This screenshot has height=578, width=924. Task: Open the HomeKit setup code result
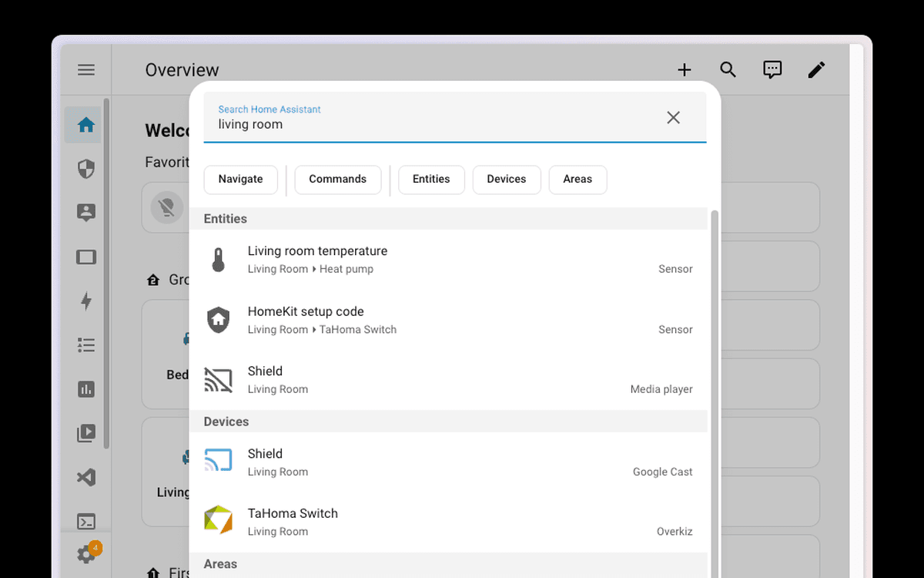click(448, 320)
